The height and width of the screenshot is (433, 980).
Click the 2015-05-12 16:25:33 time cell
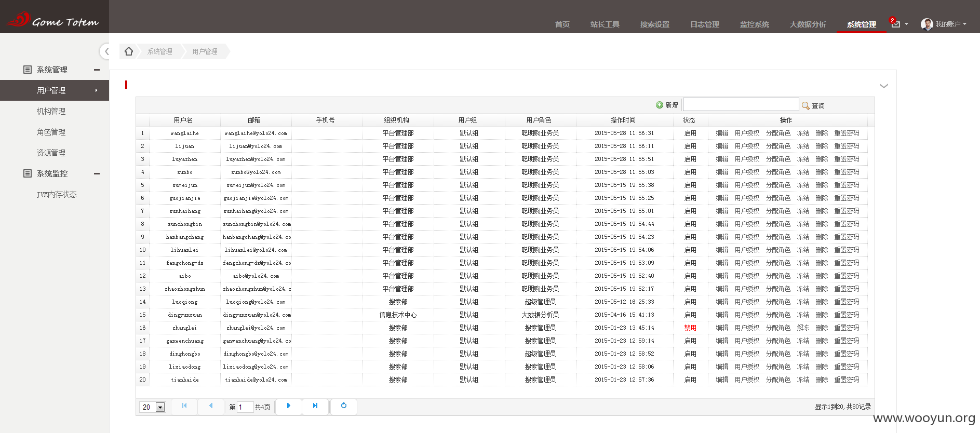[624, 302]
